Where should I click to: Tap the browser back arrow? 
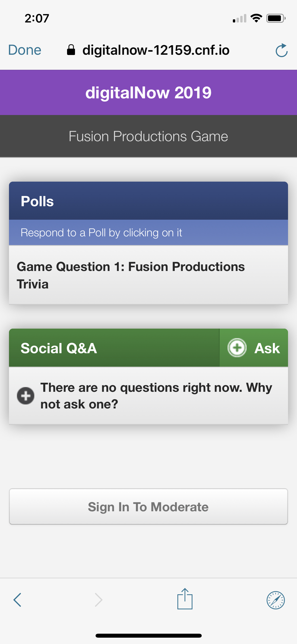click(17, 600)
